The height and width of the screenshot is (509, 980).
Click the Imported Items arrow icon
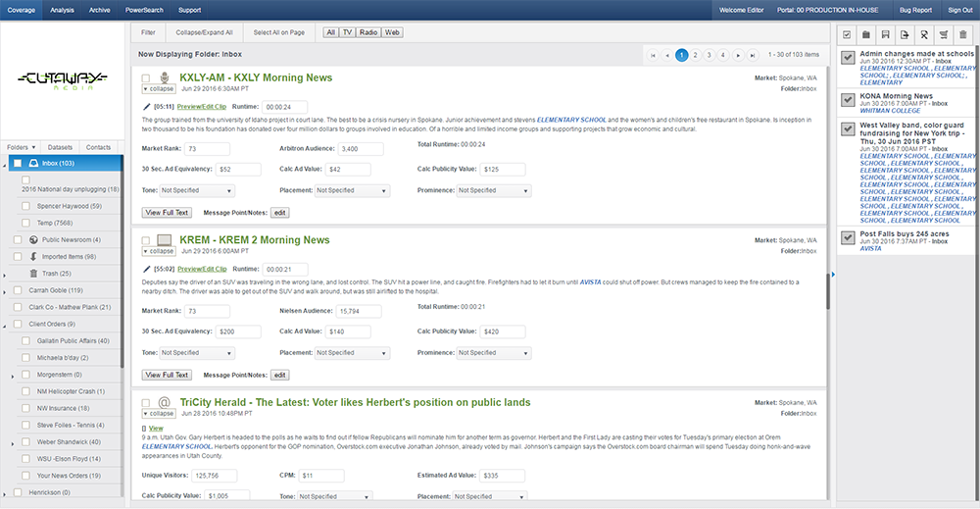(x=33, y=256)
